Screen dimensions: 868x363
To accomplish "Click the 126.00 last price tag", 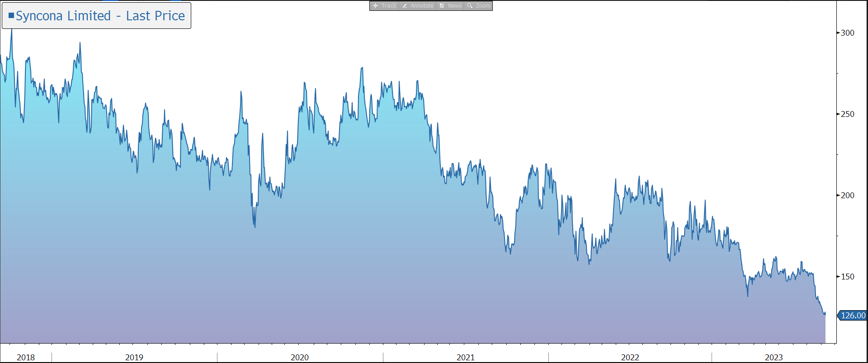I will (853, 316).
